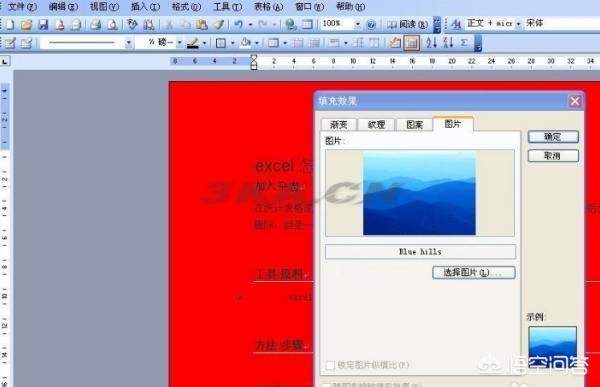Save the document with floppy icon
Screen dimensions: 600x387
pyautogui.click(x=43, y=25)
